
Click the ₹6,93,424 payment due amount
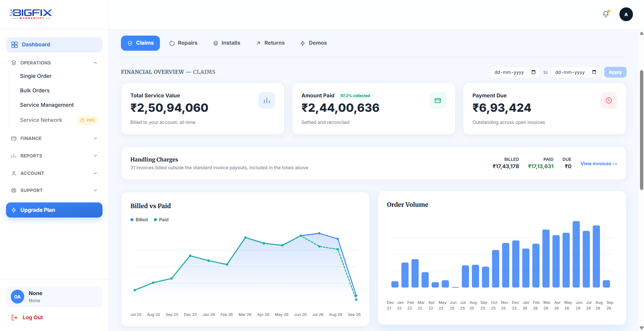502,108
